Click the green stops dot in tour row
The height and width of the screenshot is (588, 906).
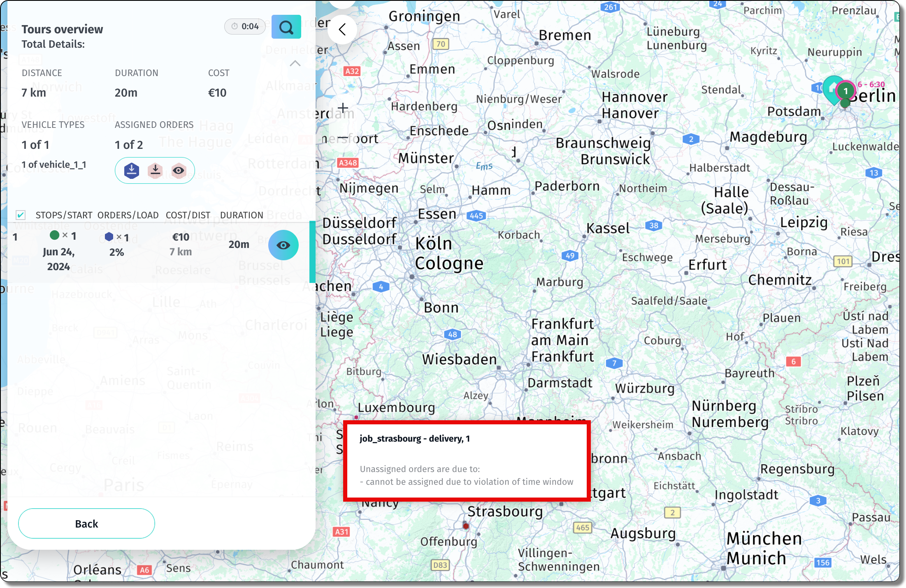pos(54,235)
